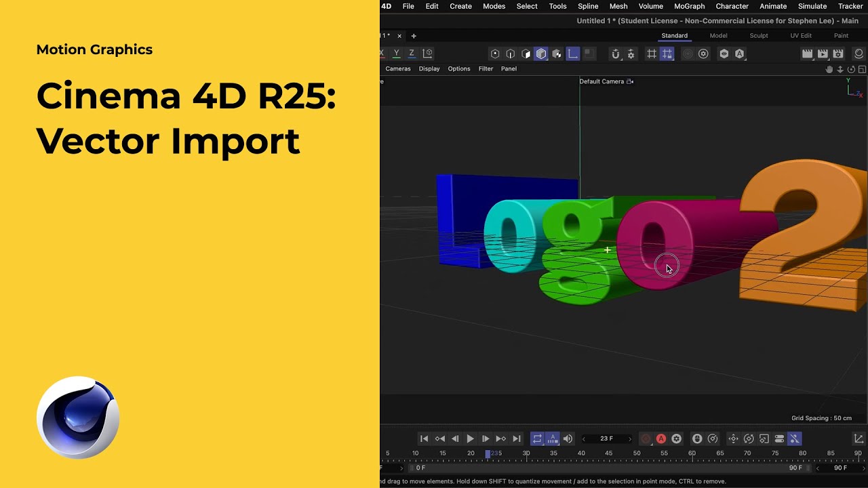
Task: Select Polygons mode icon in toolbar
Action: (x=526, y=54)
